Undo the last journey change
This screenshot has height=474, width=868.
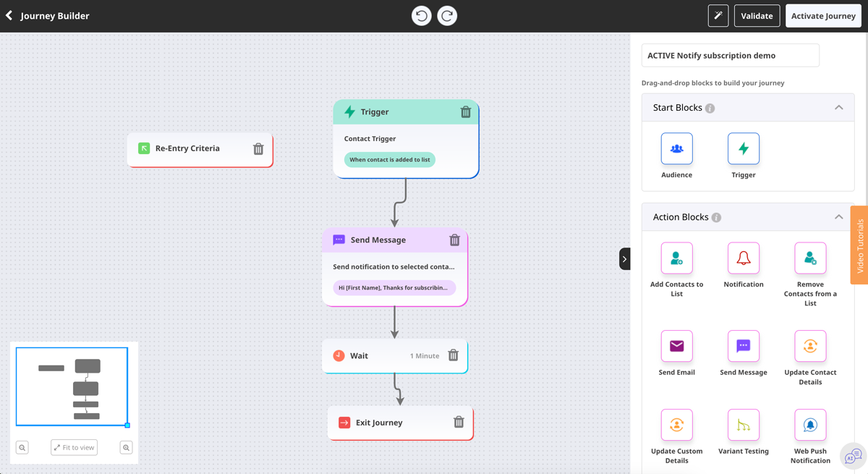pyautogui.click(x=422, y=15)
